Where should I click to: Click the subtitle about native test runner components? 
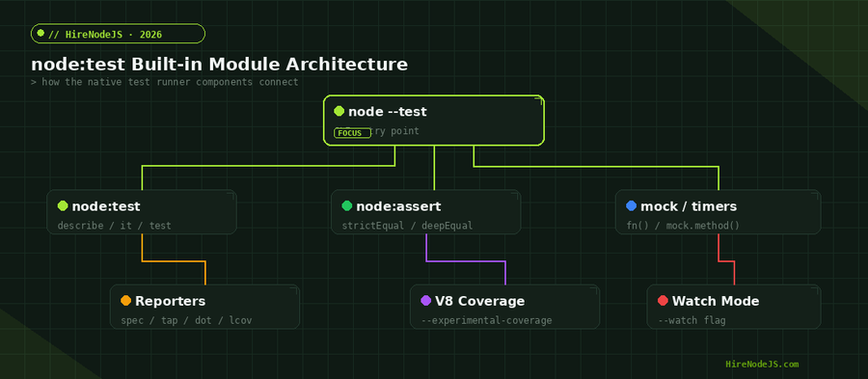coord(165,82)
